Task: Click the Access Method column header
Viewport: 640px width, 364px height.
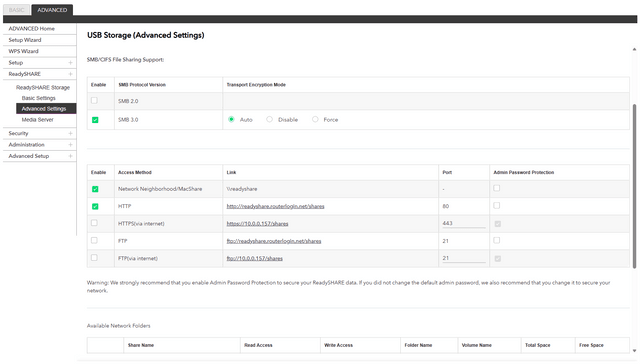Action: [x=135, y=173]
